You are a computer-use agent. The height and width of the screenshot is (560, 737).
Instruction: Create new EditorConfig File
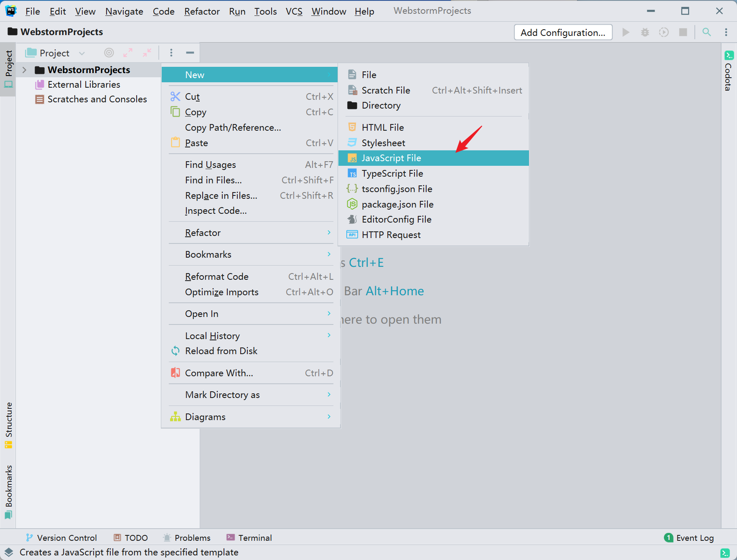pos(434,219)
